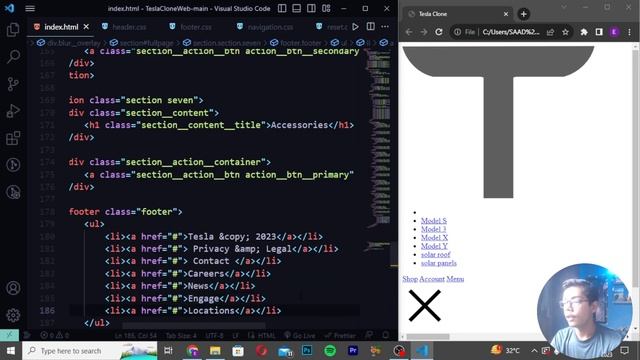Click the Account link on the page

[x=432, y=279]
